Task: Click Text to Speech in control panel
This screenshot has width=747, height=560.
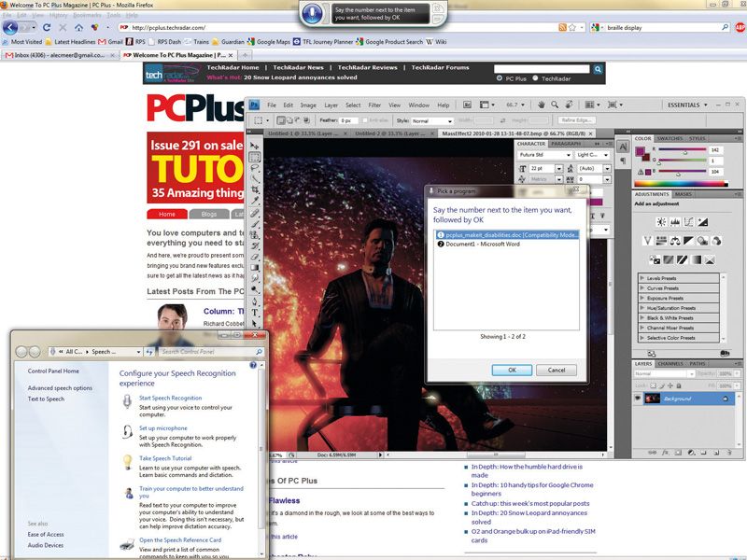Action: click(x=46, y=399)
